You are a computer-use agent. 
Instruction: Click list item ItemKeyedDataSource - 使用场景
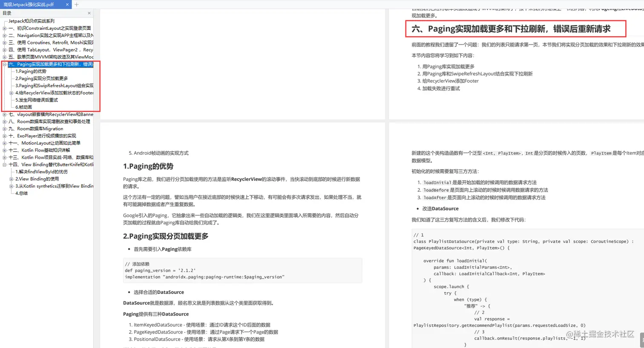point(202,325)
